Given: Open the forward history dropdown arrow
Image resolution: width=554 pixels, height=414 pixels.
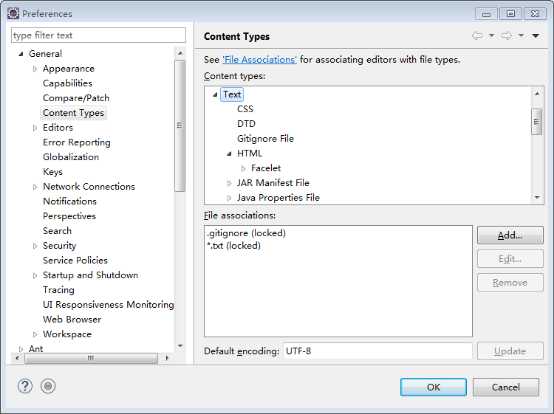Looking at the screenshot, I should (x=521, y=36).
